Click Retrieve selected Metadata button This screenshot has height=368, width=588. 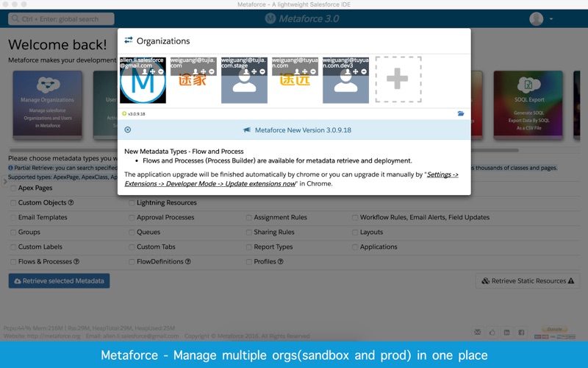(x=60, y=281)
